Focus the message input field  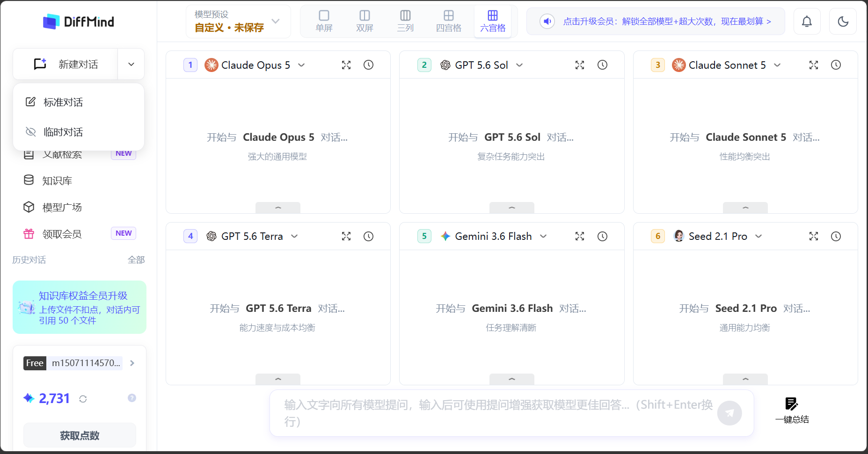(498, 413)
